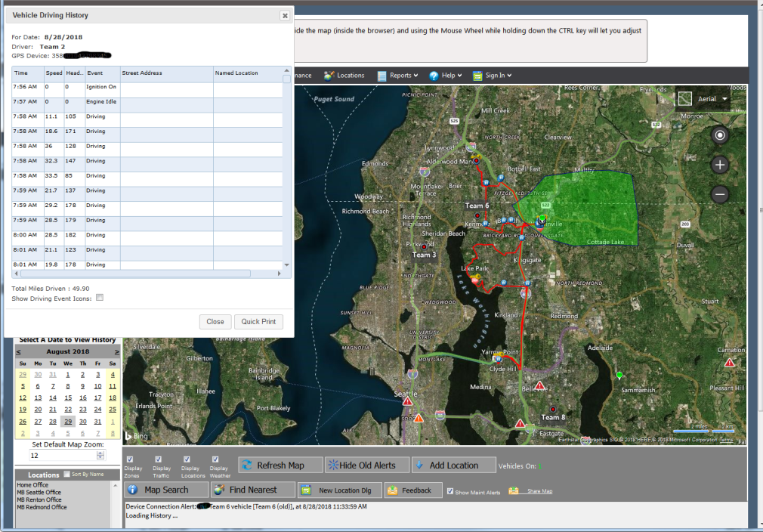Image resolution: width=763 pixels, height=532 pixels.
Task: Select August 15 in the calendar
Action: [68, 398]
